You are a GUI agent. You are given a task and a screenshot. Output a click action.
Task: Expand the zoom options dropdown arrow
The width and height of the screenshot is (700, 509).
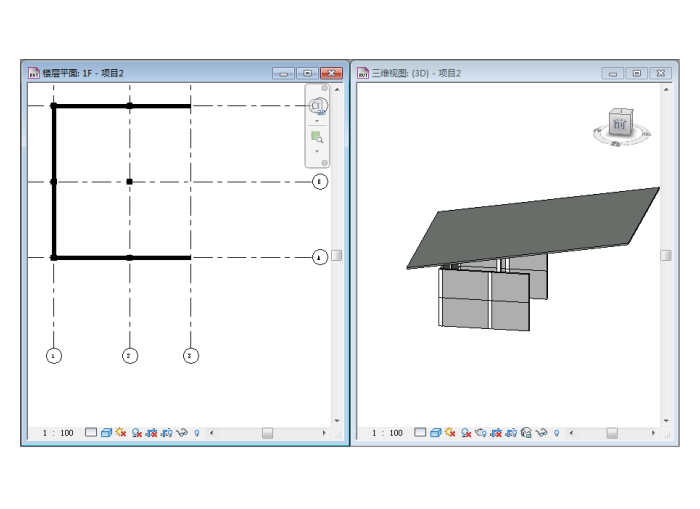[317, 152]
